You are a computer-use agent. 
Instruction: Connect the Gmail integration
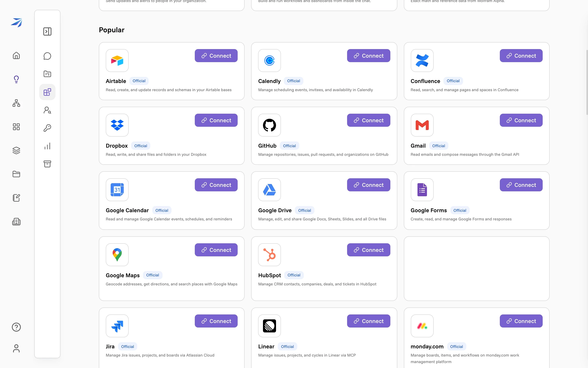pos(521,120)
